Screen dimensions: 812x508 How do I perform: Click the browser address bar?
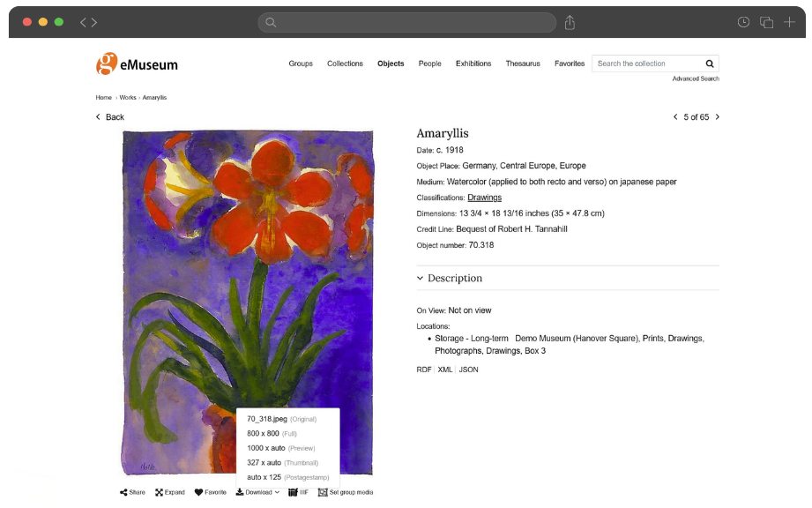pos(407,22)
